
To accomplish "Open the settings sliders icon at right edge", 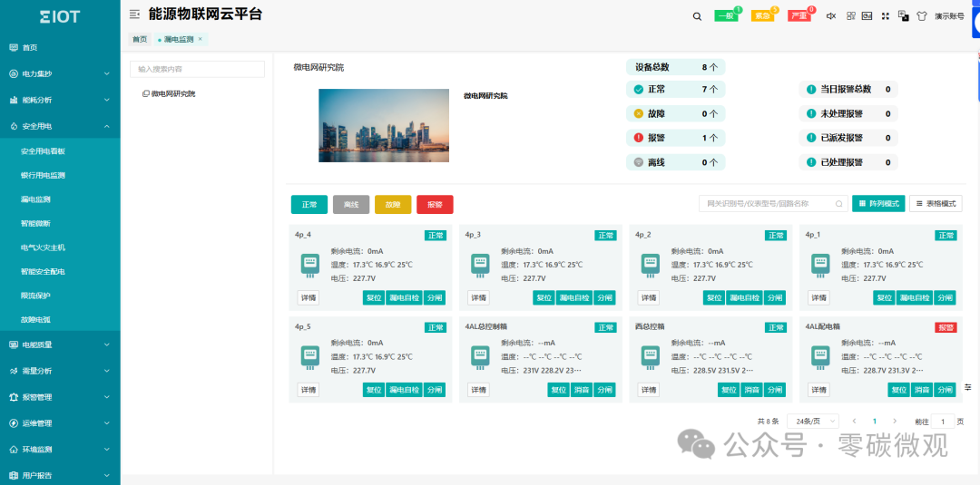I will (x=967, y=387).
